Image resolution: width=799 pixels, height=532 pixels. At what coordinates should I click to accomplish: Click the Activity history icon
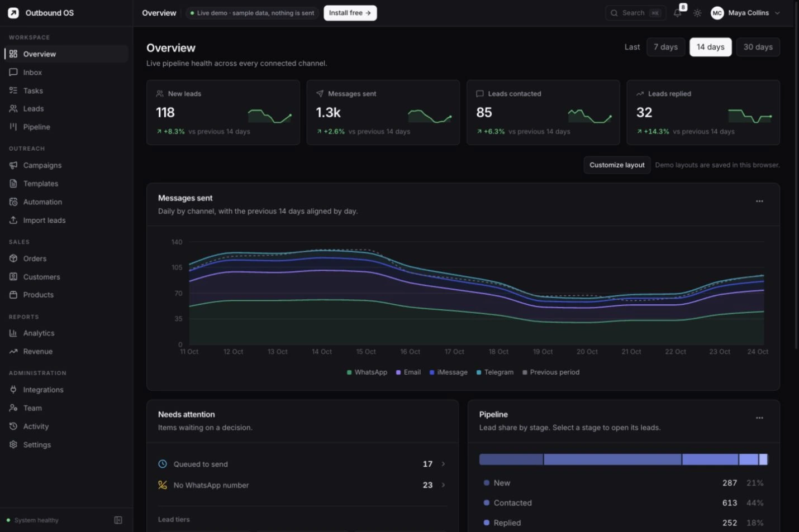tap(13, 426)
